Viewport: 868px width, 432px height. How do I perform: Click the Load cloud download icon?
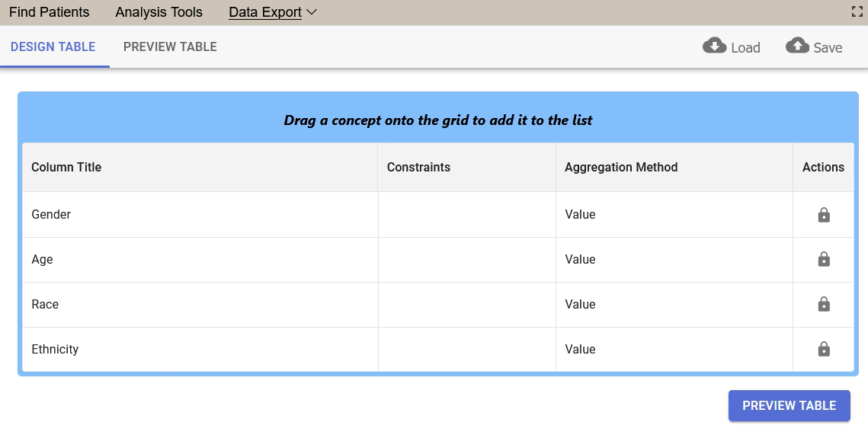click(x=714, y=46)
